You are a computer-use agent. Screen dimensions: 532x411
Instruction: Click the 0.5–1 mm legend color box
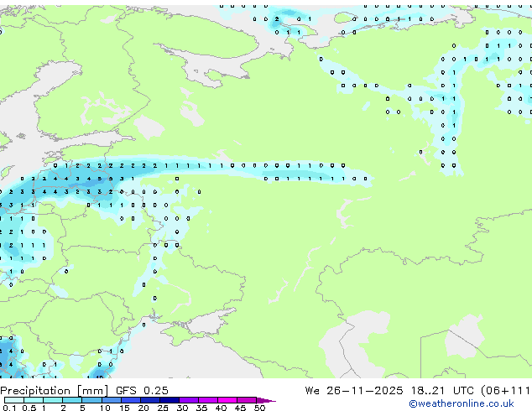34,400
